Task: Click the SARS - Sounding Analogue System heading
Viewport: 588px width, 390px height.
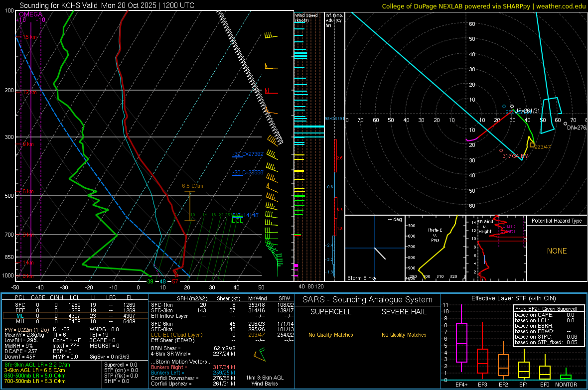Action: click(x=367, y=299)
